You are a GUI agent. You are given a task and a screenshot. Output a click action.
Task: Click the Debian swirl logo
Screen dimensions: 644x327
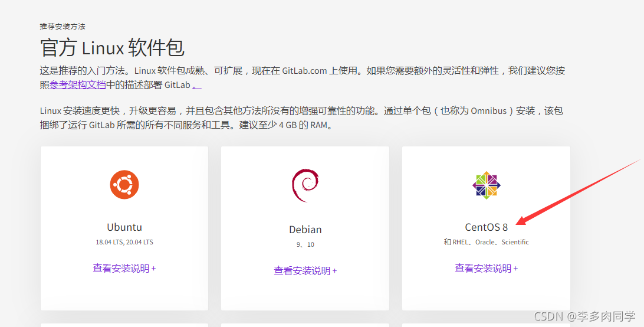(305, 185)
